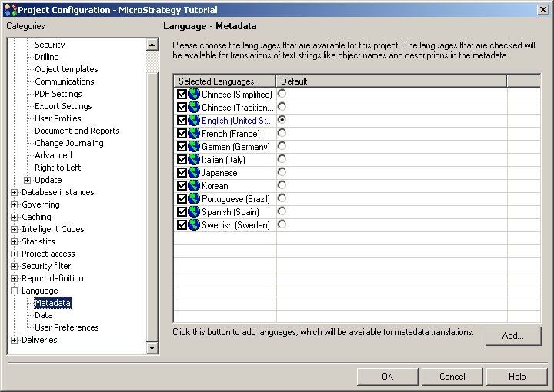The image size is (554, 392).
Task: Uncheck the Chinese (Simplified) language checkbox
Action: point(182,95)
